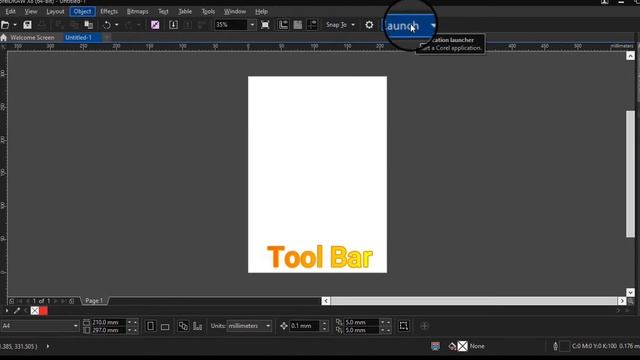This screenshot has height=360, width=640.
Task: Click the Export icon
Action: click(188, 25)
